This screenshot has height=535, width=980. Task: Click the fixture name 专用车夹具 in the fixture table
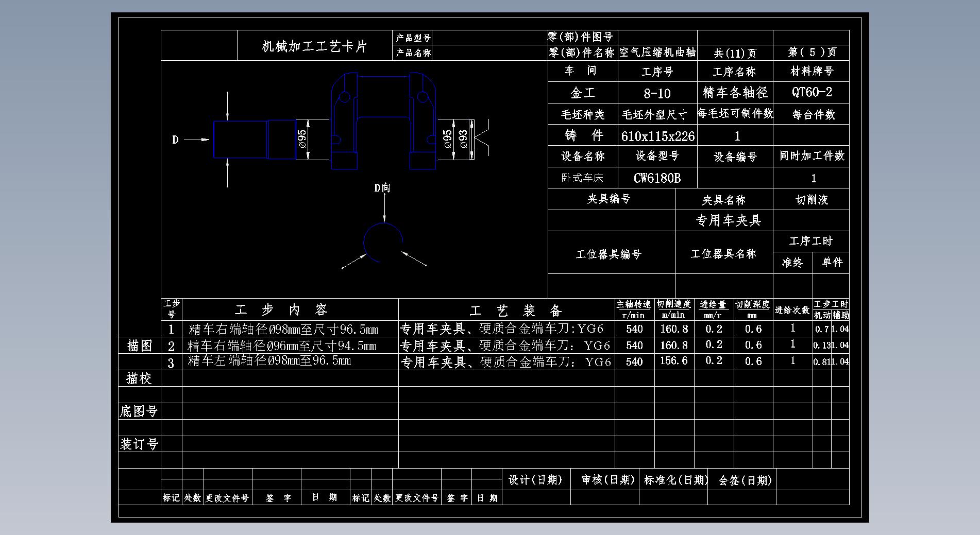[x=729, y=220]
